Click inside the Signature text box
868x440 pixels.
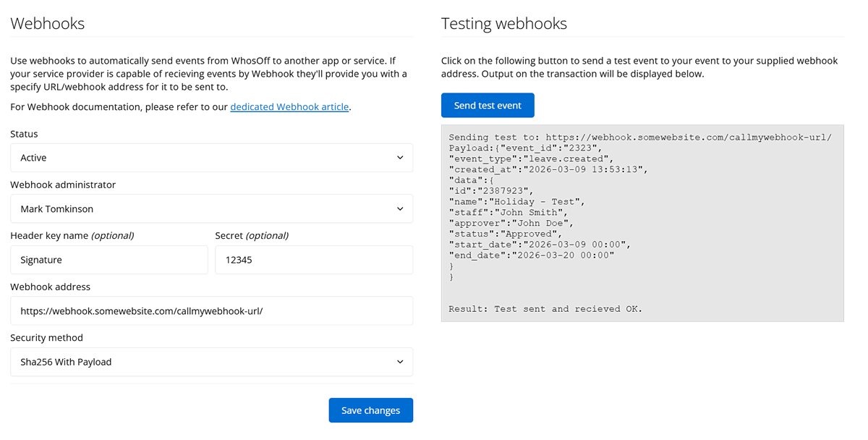point(109,260)
